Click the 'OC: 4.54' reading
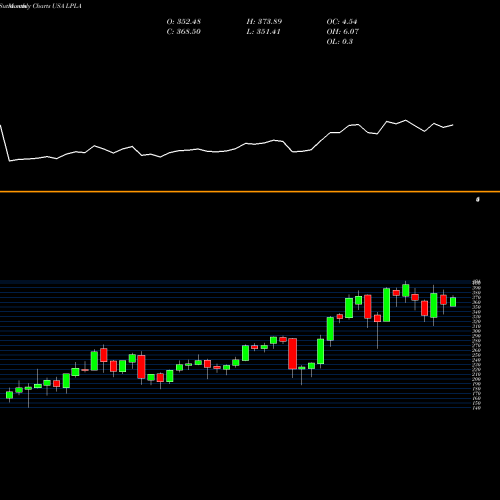This screenshot has height=500, width=500. (342, 22)
